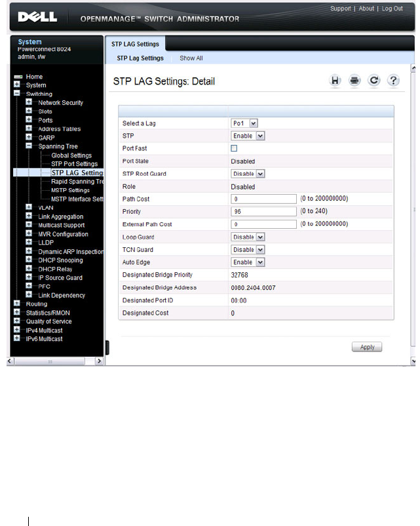This screenshot has height=526, width=420.
Task: Expand the Quality of Service node
Action: [x=17, y=321]
